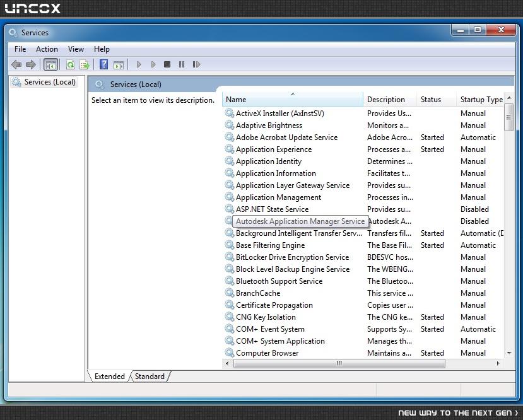Click the Forward arrow toolbar icon
This screenshot has height=420, width=523.
pos(31,64)
